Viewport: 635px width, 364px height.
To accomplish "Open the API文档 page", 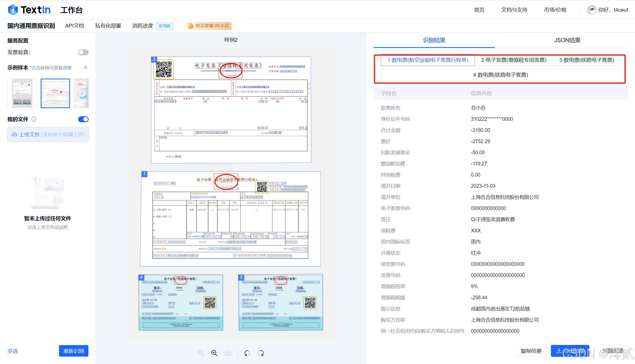I will click(74, 26).
